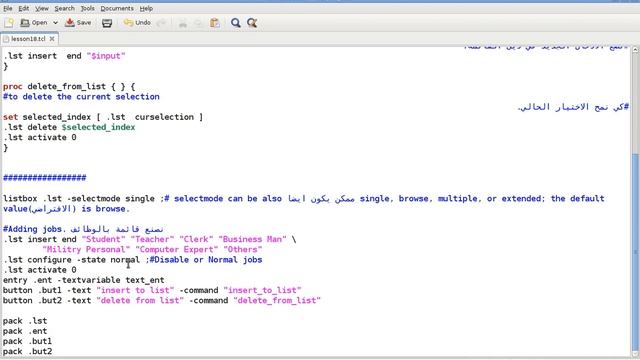The height and width of the screenshot is (360, 640).
Task: Click the comment '#to delete the current selection'
Action: click(81, 97)
